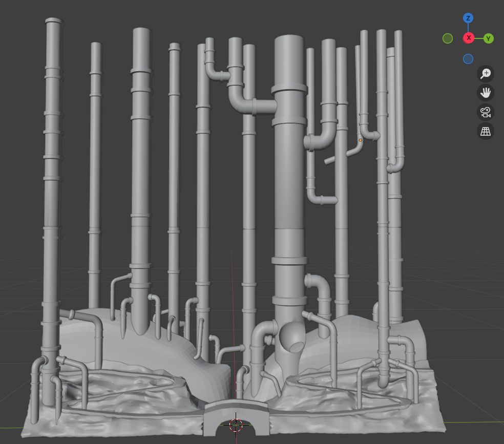Click the red X axis gizmo handle
504x444 pixels.
(468, 38)
